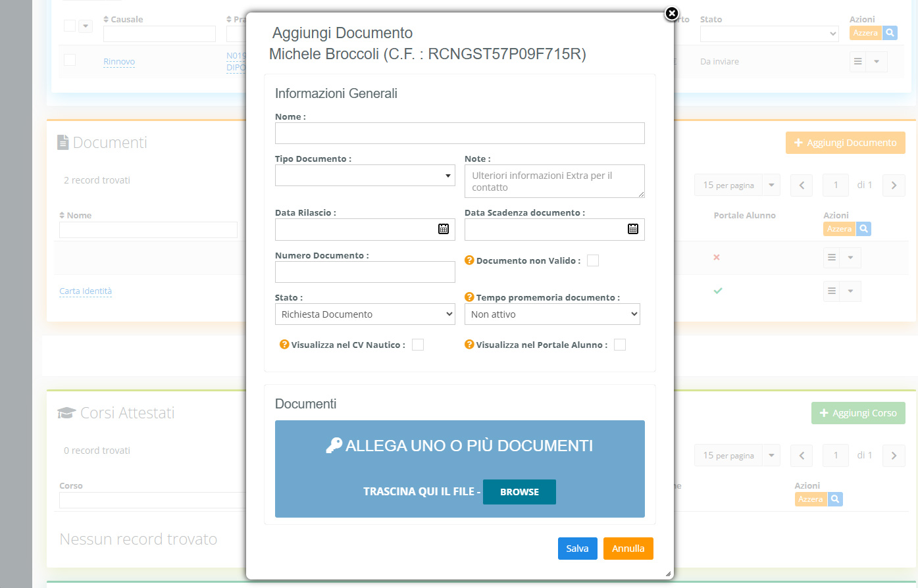This screenshot has width=918, height=588.
Task: Click help icon next to Documento non Valido
Action: (469, 260)
